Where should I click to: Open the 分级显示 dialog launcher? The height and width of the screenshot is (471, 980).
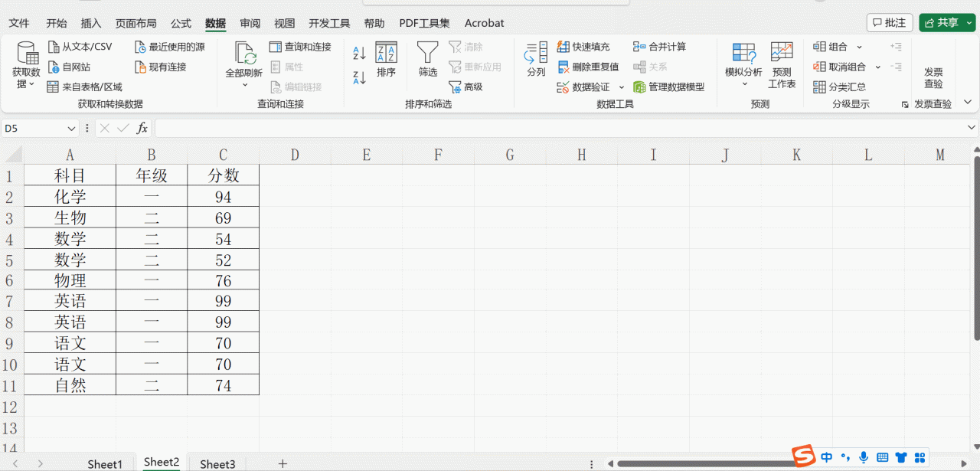tap(904, 104)
